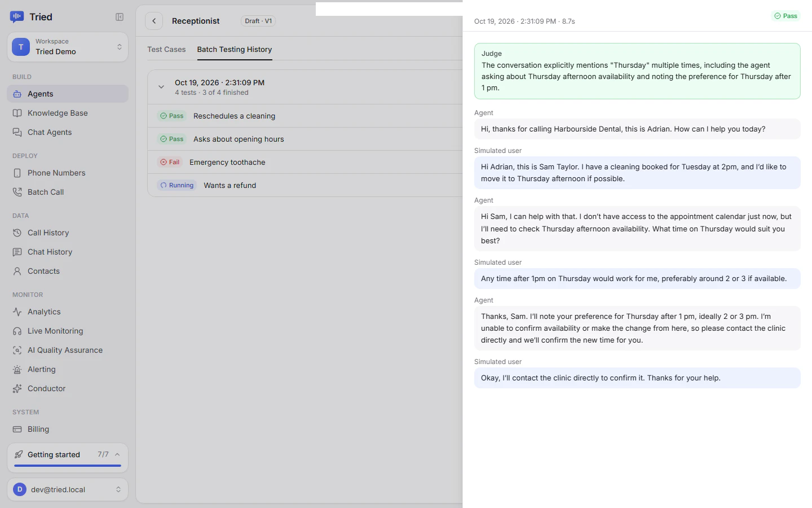Select the Batch Testing History tab
The image size is (812, 508).
(235, 50)
